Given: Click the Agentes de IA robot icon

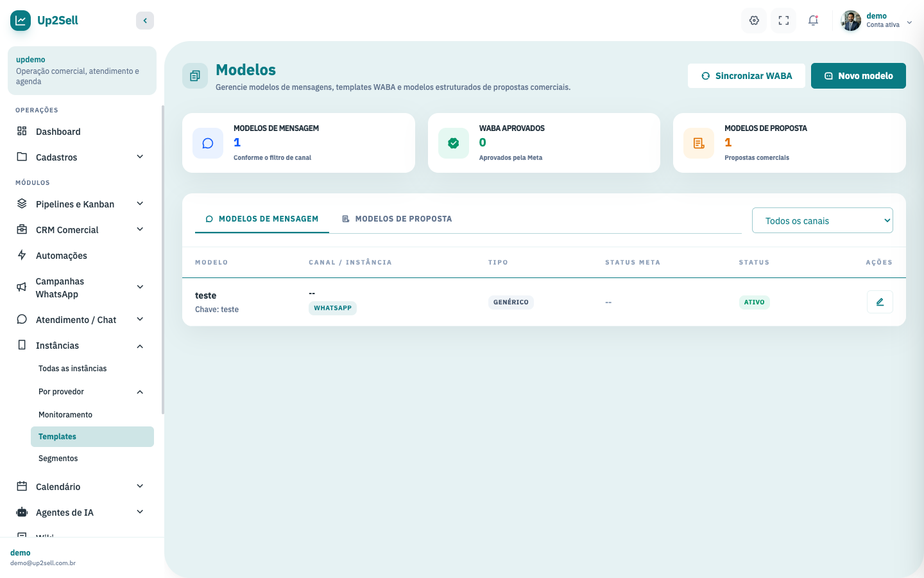Looking at the screenshot, I should (x=22, y=512).
